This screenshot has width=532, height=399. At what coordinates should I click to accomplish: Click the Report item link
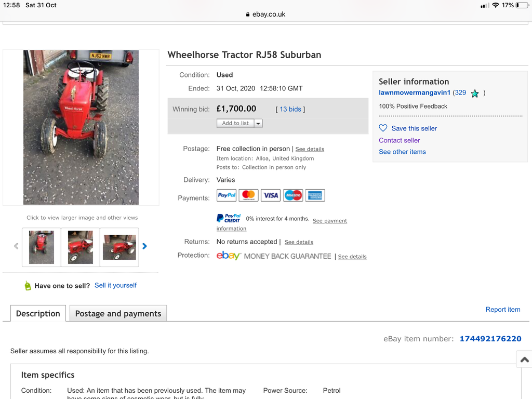click(502, 309)
